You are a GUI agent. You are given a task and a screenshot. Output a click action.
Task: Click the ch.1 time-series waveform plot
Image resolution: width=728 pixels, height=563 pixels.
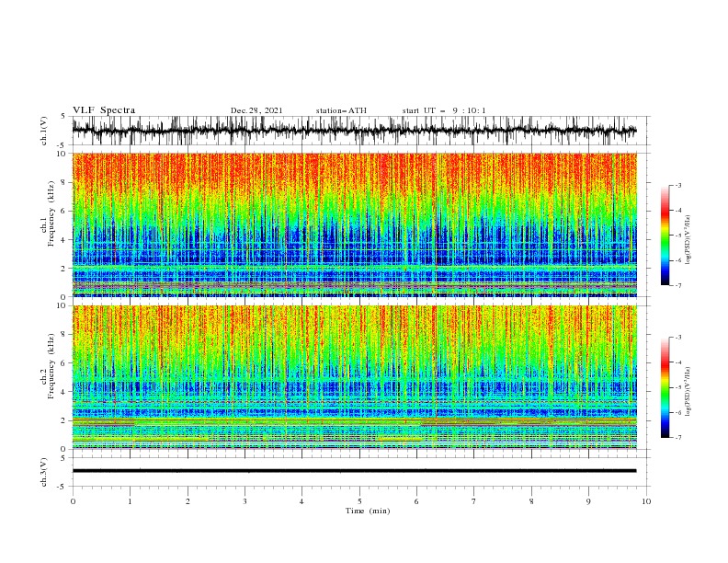pyautogui.click(x=354, y=131)
